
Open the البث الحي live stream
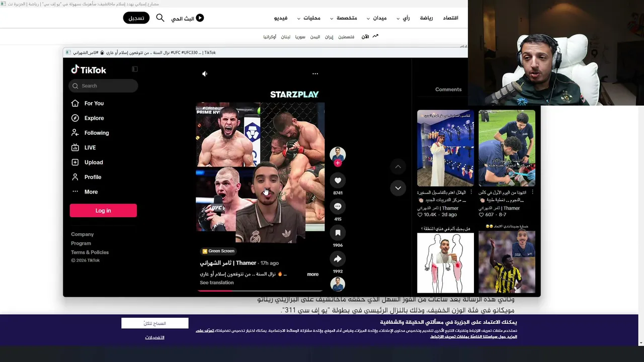(x=188, y=18)
